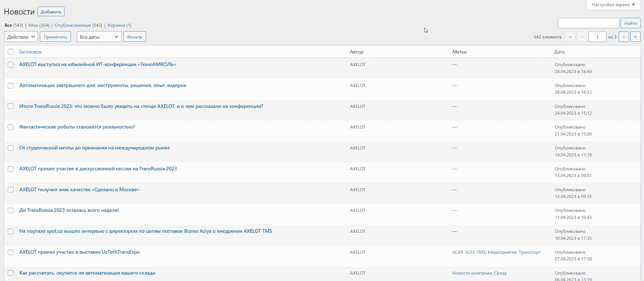Open post AXELOT выступил на юбилейной ИТ-конференции
This screenshot has height=281, width=644.
pyautogui.click(x=97, y=64)
